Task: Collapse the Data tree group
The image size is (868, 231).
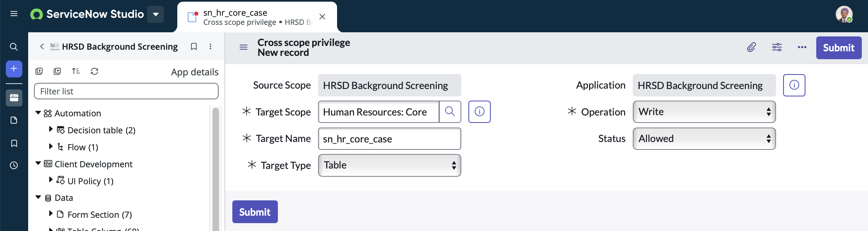Action: tap(38, 197)
